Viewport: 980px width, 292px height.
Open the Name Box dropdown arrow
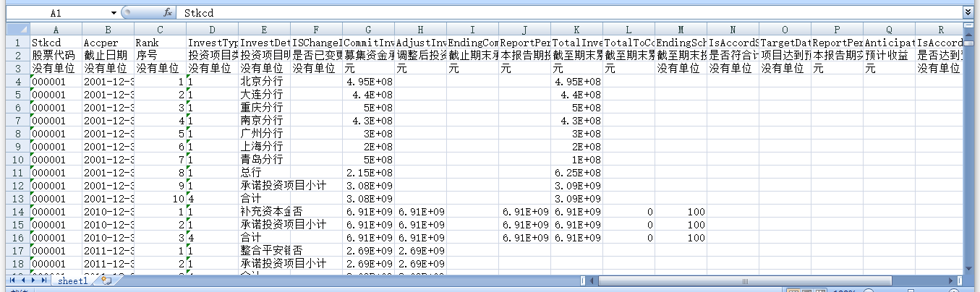114,13
